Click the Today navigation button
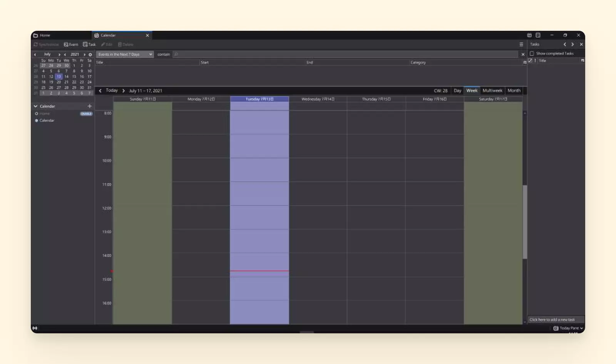The image size is (616, 364). [112, 90]
